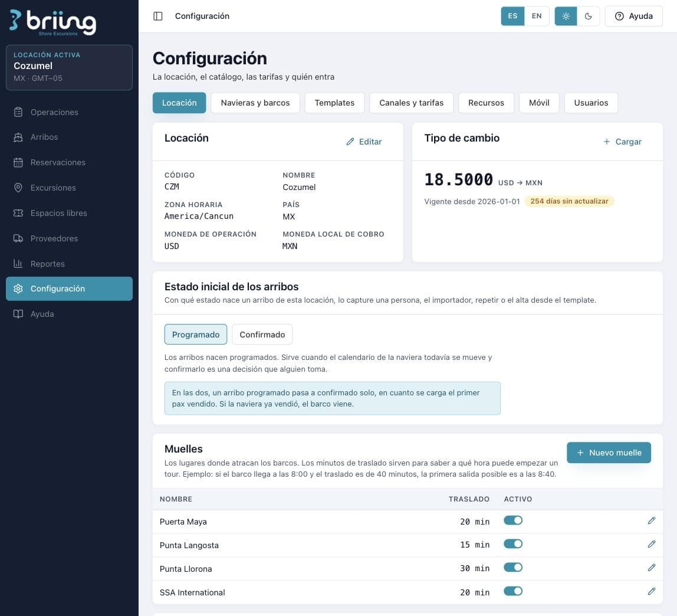Click the Excursiones map pin icon
The image size is (677, 616).
18,188
